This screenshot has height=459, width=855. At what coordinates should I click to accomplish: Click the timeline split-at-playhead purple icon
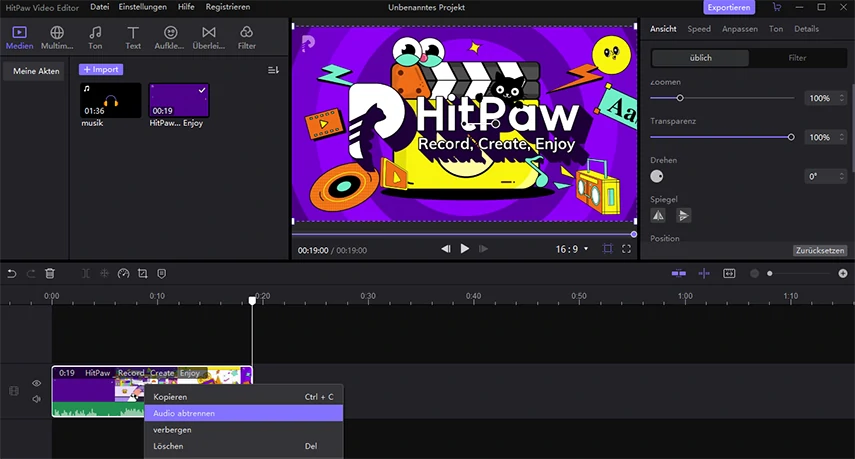[x=704, y=274]
